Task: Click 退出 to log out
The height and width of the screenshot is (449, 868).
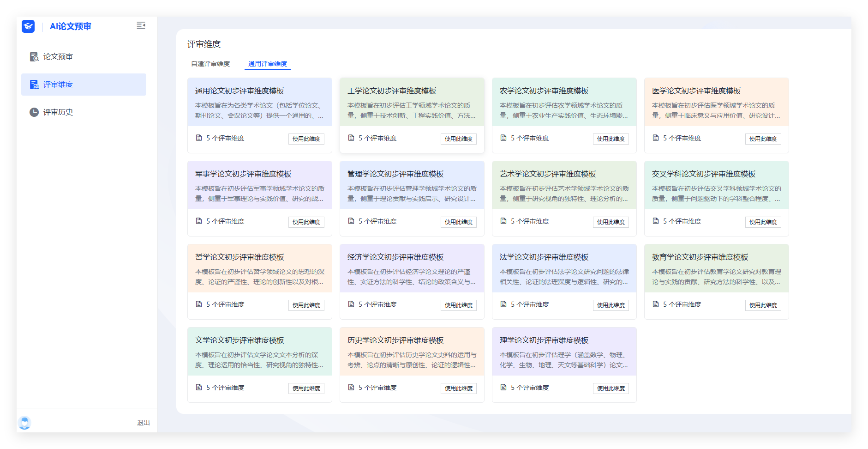Action: click(143, 423)
